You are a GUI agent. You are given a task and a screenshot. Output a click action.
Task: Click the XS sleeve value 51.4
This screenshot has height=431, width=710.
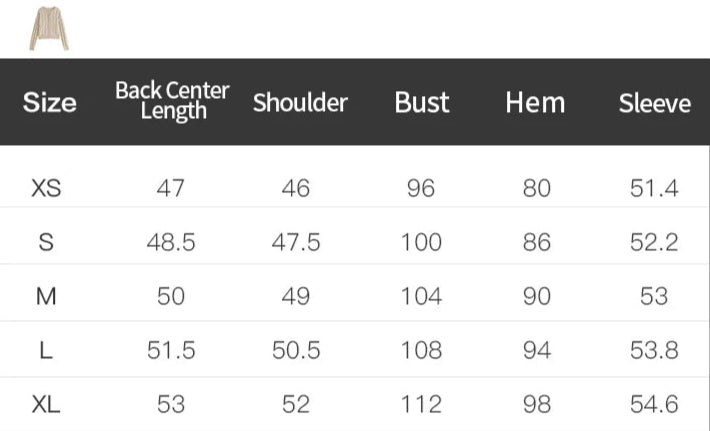click(x=654, y=188)
